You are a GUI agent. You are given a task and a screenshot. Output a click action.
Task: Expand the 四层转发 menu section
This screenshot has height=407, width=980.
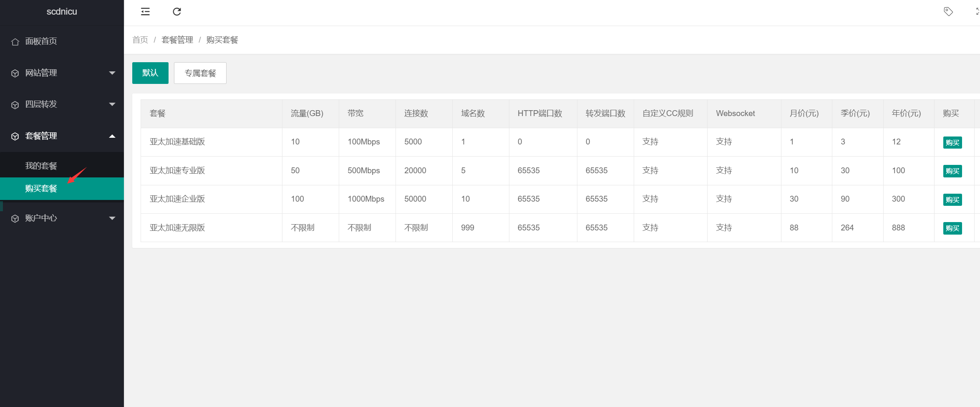(x=62, y=104)
